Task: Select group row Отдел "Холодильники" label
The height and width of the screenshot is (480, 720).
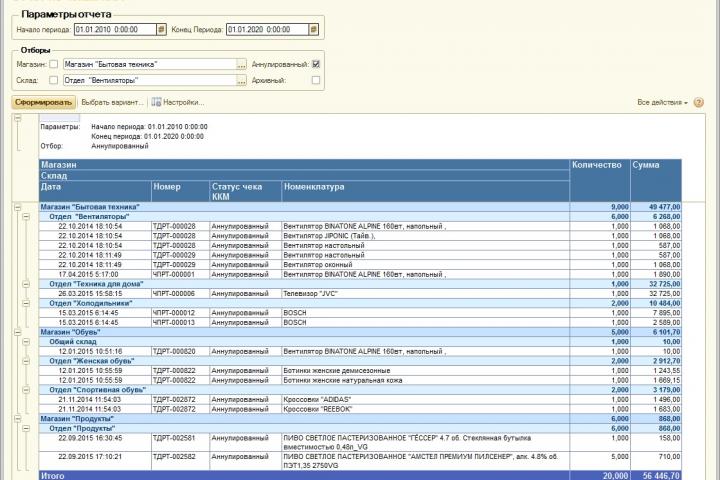Action: 91,303
